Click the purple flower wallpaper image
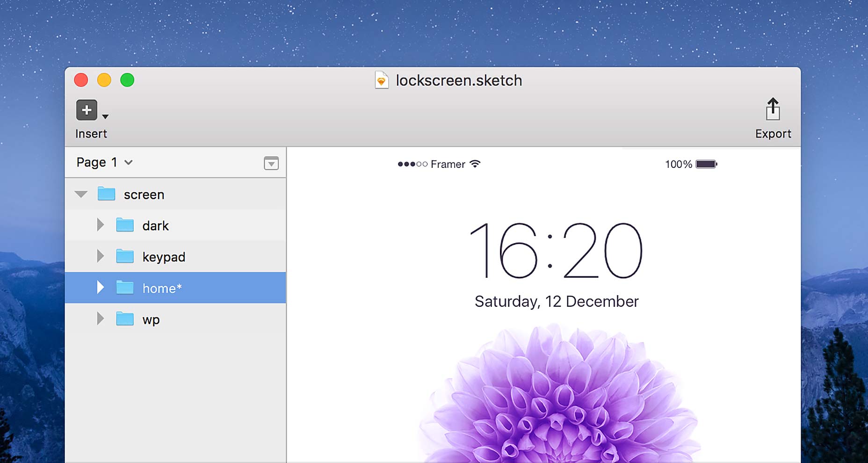Image resolution: width=868 pixels, height=463 pixels. (559, 395)
